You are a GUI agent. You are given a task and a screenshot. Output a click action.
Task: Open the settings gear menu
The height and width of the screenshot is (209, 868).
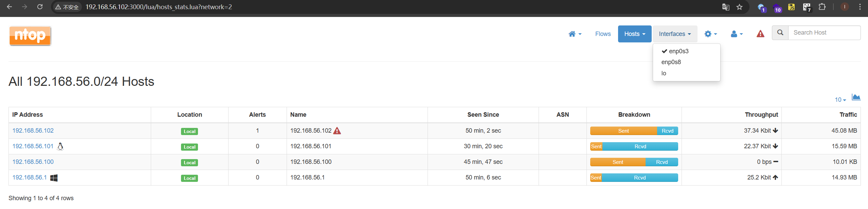point(710,34)
